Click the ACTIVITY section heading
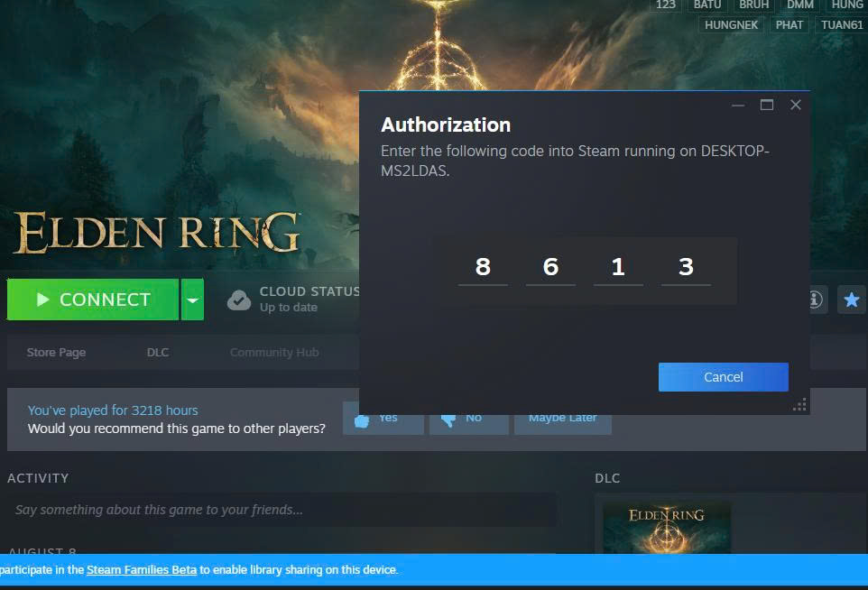 click(38, 478)
